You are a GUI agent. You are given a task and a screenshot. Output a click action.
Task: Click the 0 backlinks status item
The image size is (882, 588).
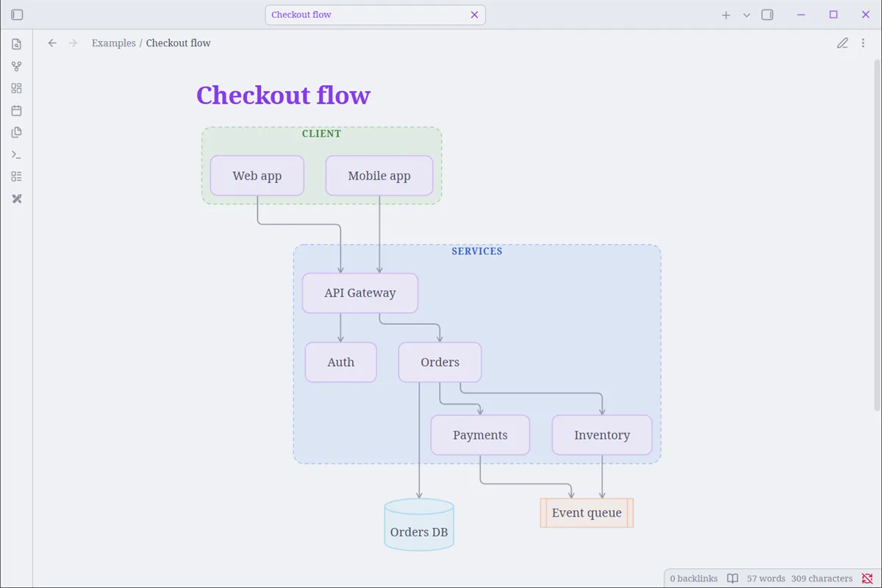pos(694,578)
